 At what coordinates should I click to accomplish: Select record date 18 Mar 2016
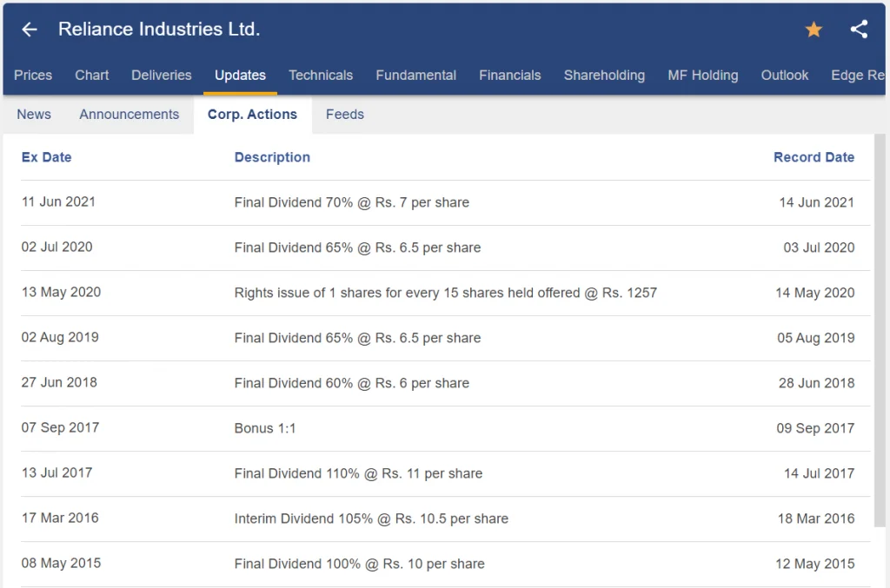point(815,519)
